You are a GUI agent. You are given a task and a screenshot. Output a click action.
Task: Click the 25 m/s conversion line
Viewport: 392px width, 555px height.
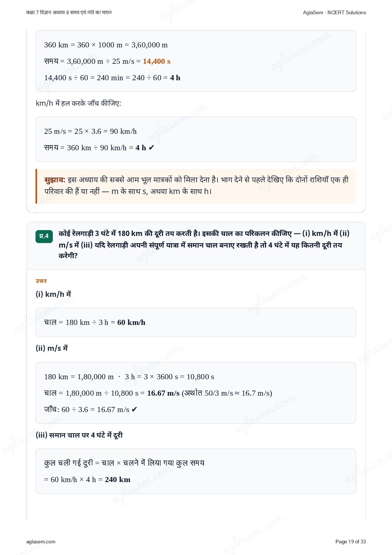tap(90, 131)
